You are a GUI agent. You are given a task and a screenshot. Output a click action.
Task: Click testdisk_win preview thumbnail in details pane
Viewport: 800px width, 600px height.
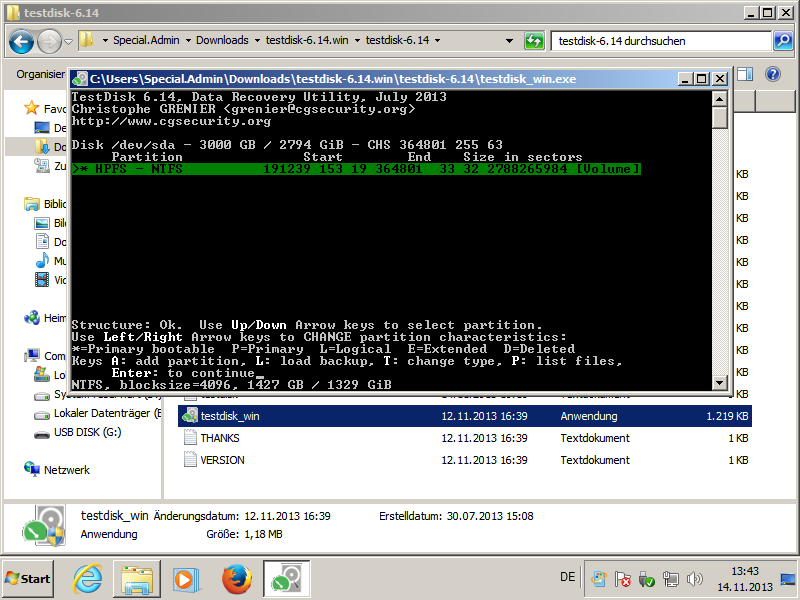[44, 526]
